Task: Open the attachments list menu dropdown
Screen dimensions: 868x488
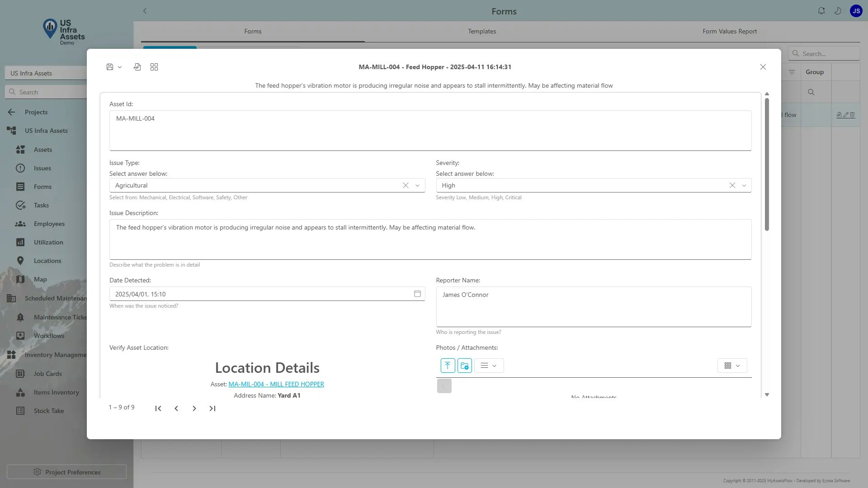Action: coord(489,366)
